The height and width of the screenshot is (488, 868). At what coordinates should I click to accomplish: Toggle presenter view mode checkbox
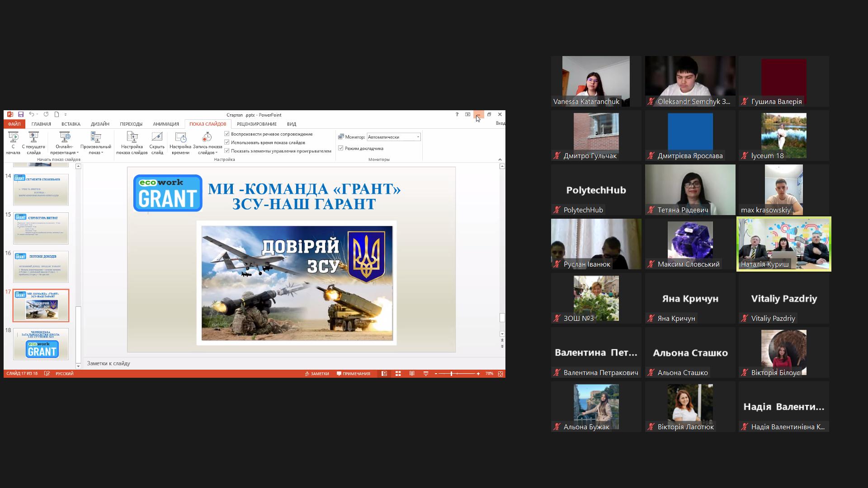(x=341, y=148)
